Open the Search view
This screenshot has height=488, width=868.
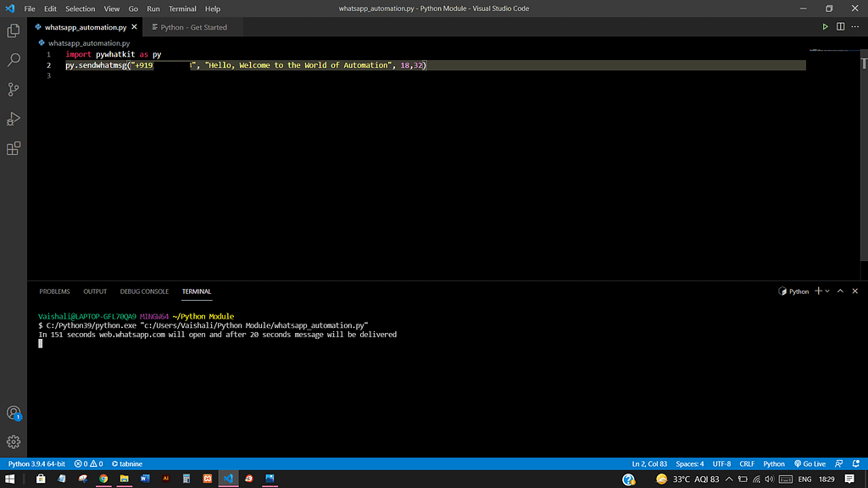click(x=13, y=60)
